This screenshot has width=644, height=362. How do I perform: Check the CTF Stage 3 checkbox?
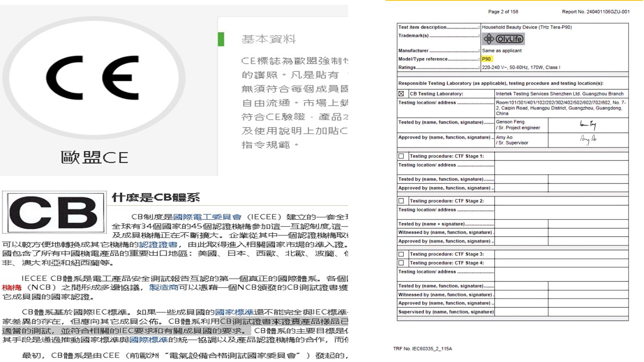401,254
